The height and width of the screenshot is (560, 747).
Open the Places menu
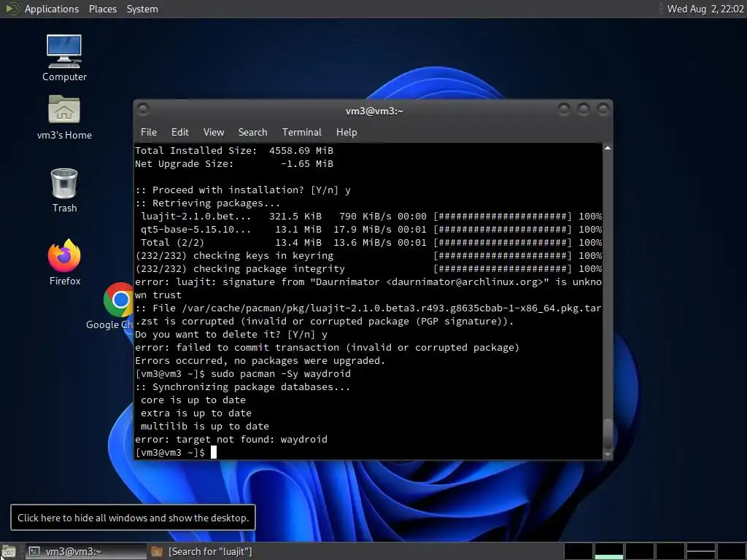pos(102,9)
